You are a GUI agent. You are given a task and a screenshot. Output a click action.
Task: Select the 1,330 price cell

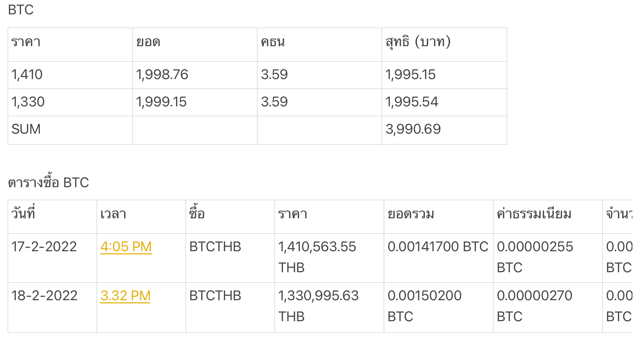pyautogui.click(x=70, y=102)
